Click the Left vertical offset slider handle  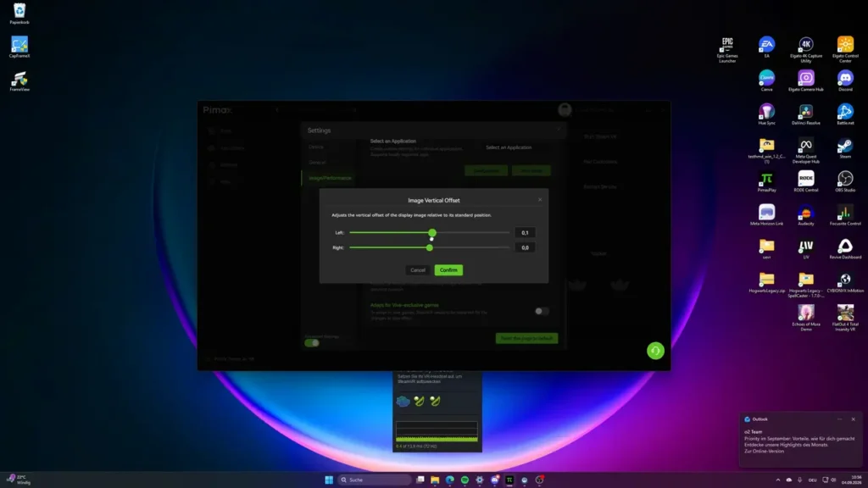click(x=432, y=232)
